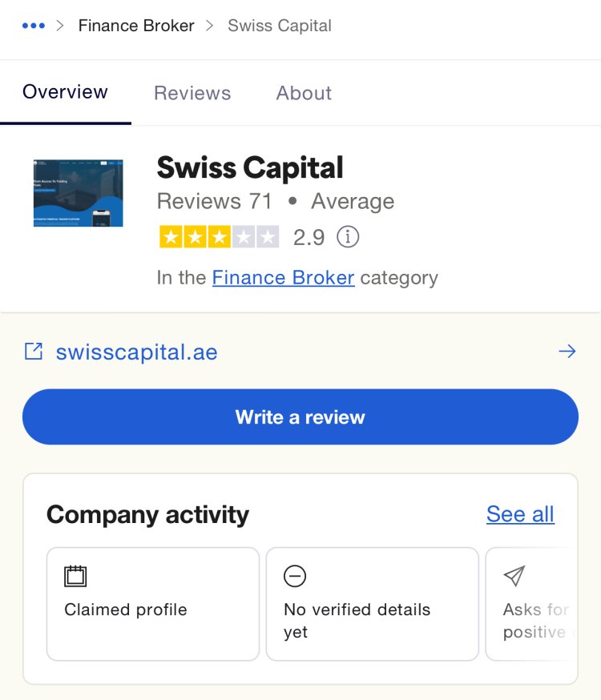Switch to the Overview tab
The image size is (601, 700).
[65, 92]
